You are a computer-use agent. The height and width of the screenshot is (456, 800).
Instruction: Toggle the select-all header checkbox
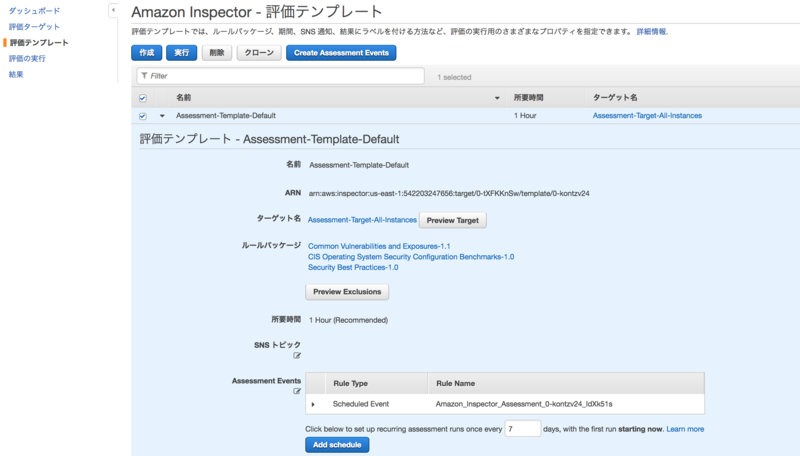pos(143,98)
